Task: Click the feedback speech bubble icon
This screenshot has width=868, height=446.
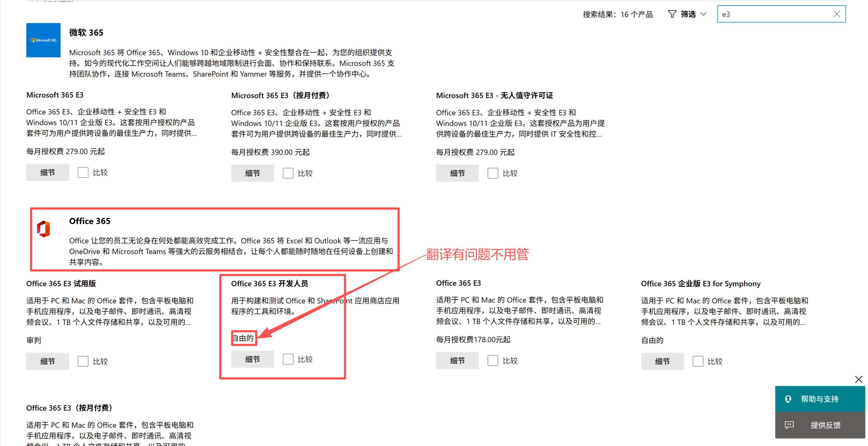Action: click(x=789, y=425)
